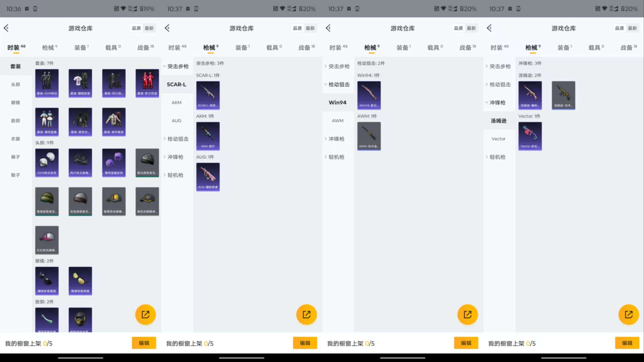Select the SCAR-L-炫彩 weapon icon

coord(208,95)
